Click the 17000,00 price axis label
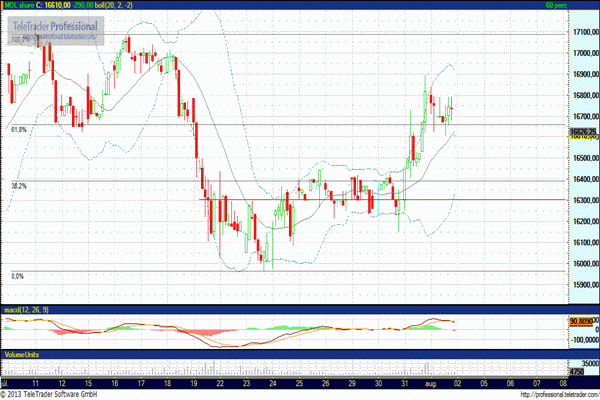 [584, 32]
